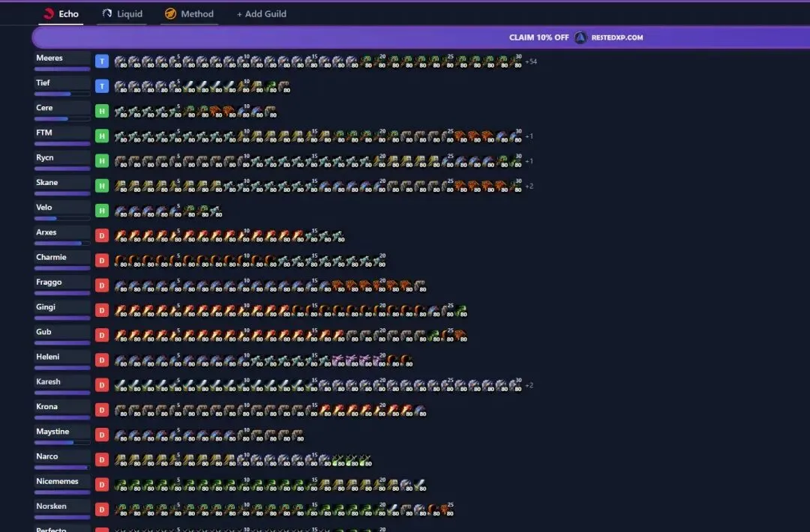This screenshot has height=532, width=810.
Task: Click the last dungeon icon in Heleni's row
Action: pyautogui.click(x=406, y=360)
